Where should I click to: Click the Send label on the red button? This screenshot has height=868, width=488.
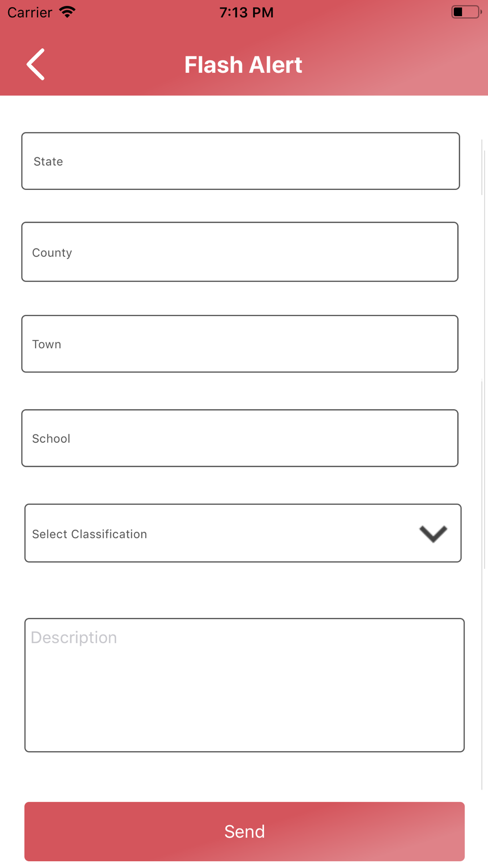coord(244,831)
